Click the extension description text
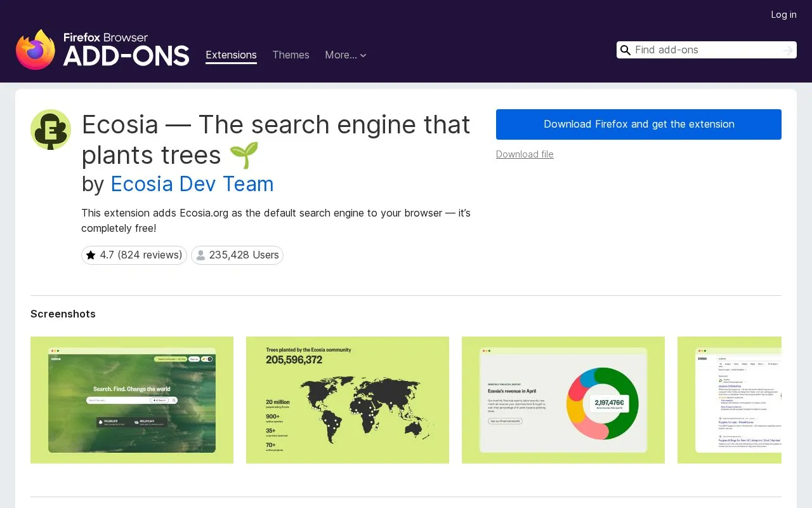This screenshot has width=812, height=508. pos(276,220)
